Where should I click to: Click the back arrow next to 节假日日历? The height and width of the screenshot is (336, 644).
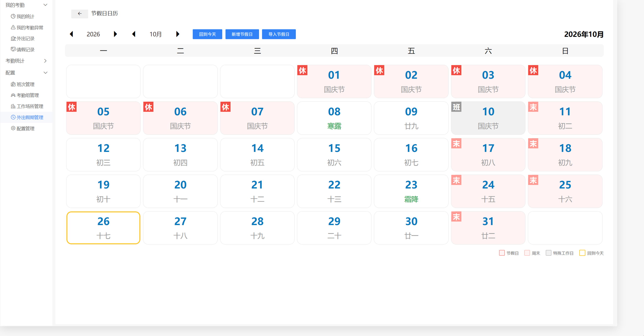[x=79, y=14]
